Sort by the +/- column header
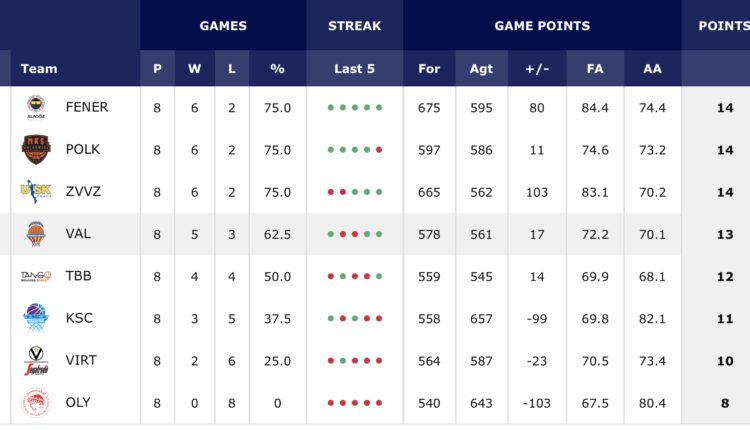The height and width of the screenshot is (430, 750). tap(537, 69)
